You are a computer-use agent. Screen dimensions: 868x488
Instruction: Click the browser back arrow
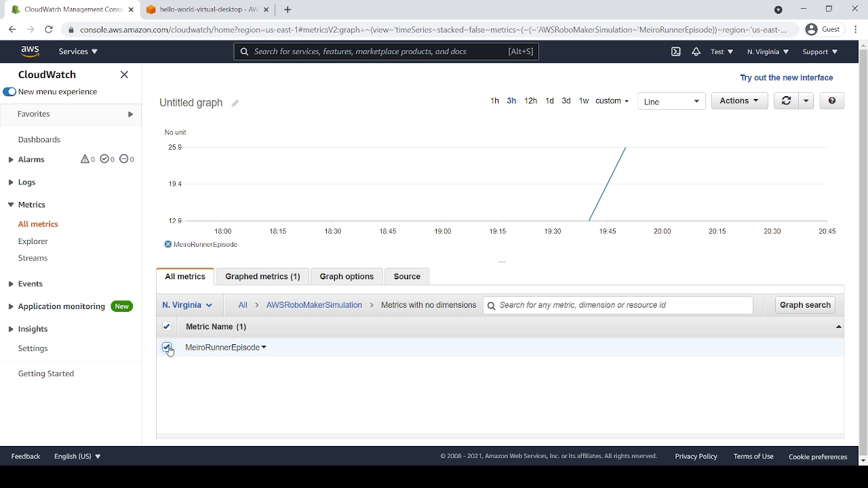point(12,29)
